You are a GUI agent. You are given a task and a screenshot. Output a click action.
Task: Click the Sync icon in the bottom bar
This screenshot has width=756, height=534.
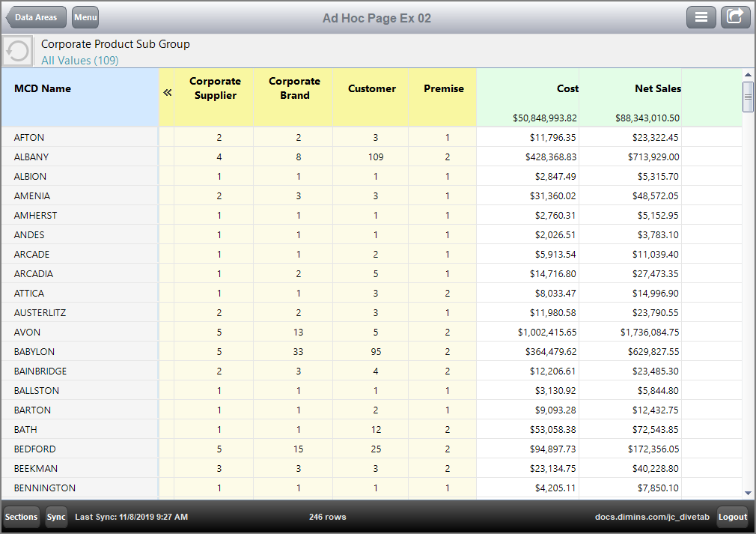click(56, 517)
